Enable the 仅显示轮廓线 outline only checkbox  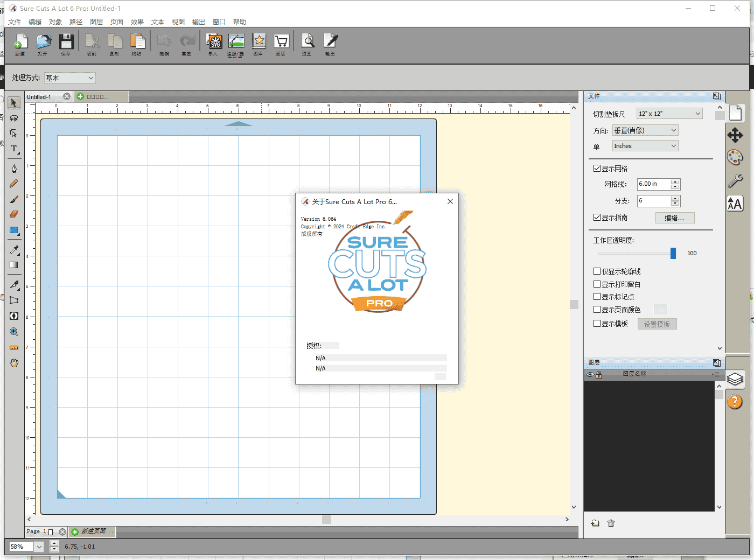click(x=597, y=271)
